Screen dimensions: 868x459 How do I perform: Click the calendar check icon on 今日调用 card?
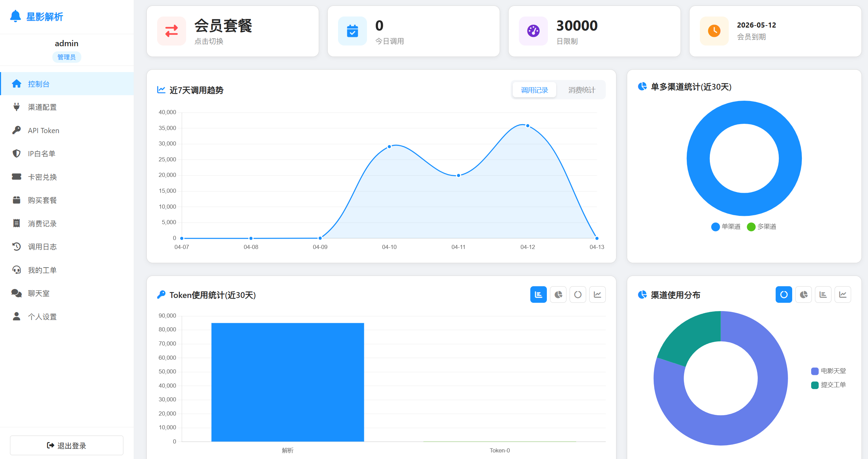coord(353,31)
